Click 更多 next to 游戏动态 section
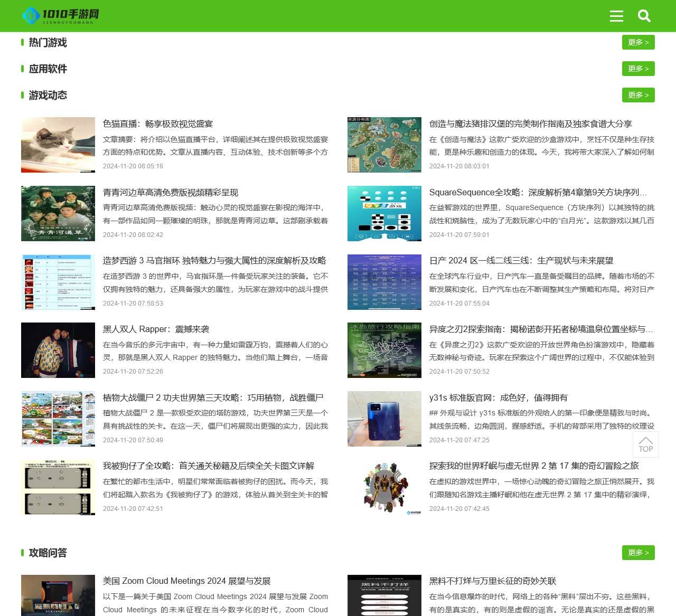 (638, 95)
